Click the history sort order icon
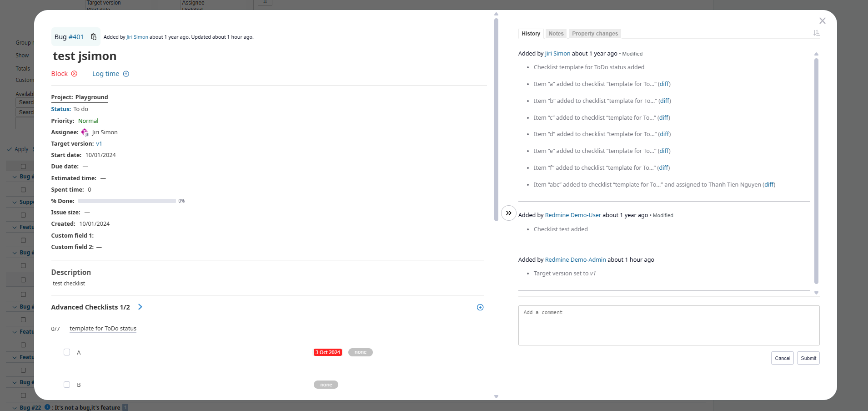 (816, 33)
